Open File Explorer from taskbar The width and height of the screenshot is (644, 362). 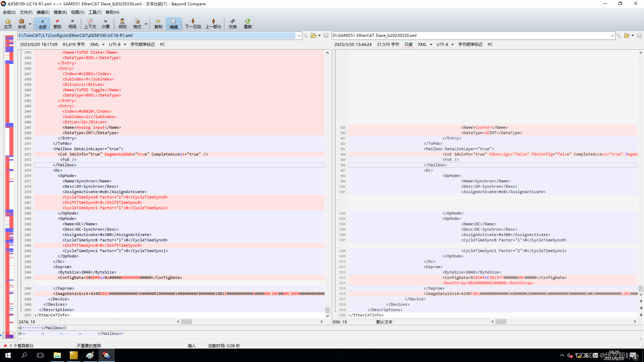click(57, 355)
